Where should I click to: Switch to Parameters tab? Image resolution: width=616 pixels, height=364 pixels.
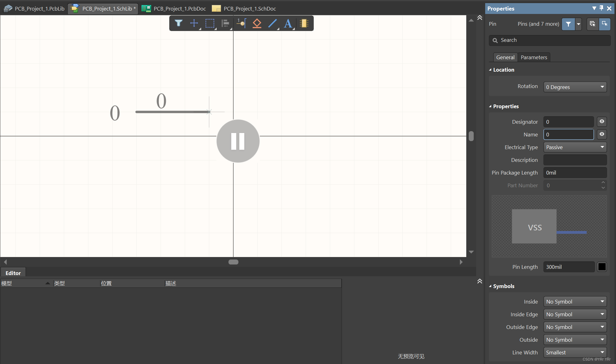(534, 57)
